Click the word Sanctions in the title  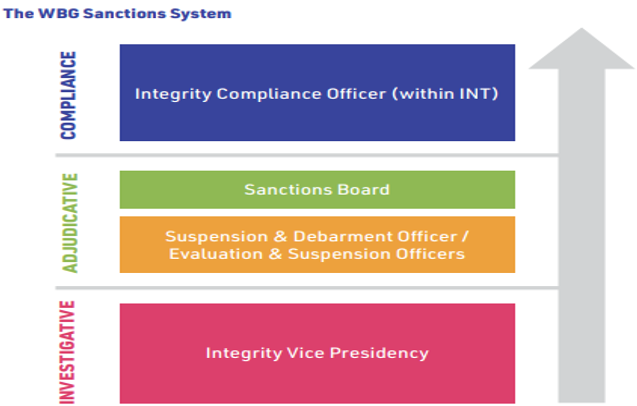[125, 13]
